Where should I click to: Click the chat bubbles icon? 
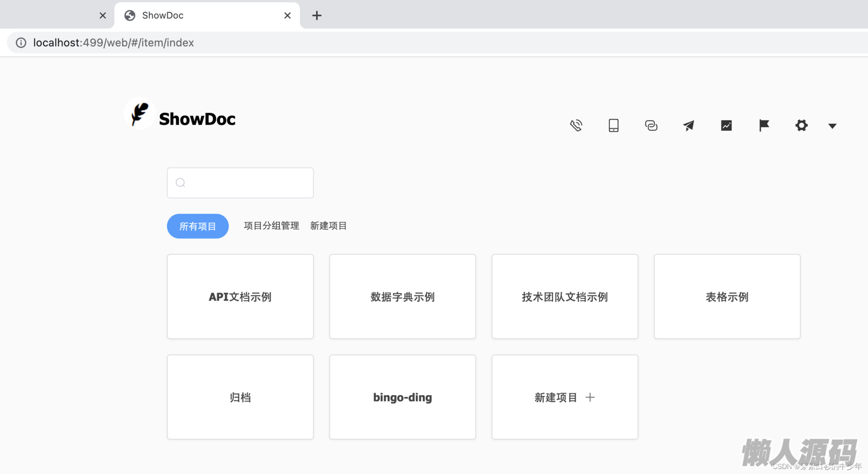(x=651, y=125)
